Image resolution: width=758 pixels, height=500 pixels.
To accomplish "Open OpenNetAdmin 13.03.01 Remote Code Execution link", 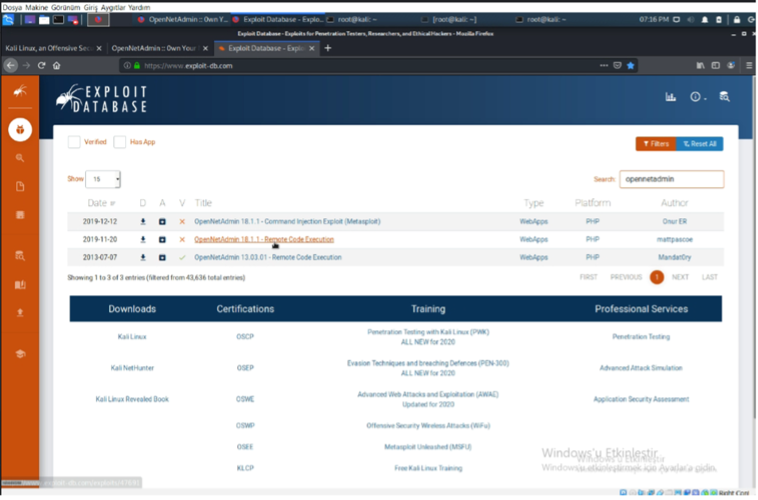I will pyautogui.click(x=268, y=258).
